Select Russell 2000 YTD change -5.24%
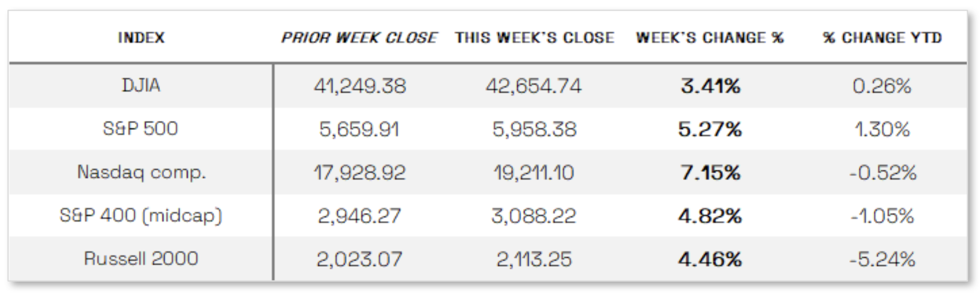 click(x=882, y=259)
